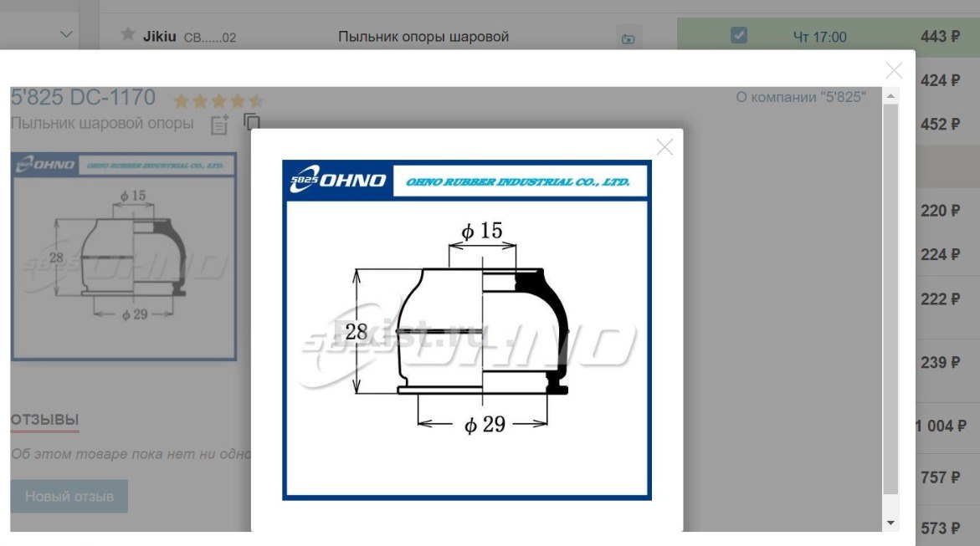
Task: Open the "О компании 5'825" link
Action: point(801,97)
